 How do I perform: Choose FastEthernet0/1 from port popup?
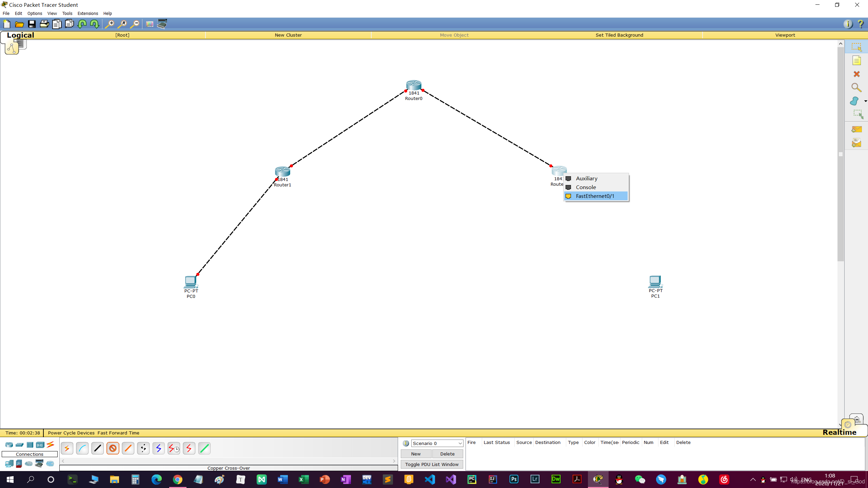[595, 196]
